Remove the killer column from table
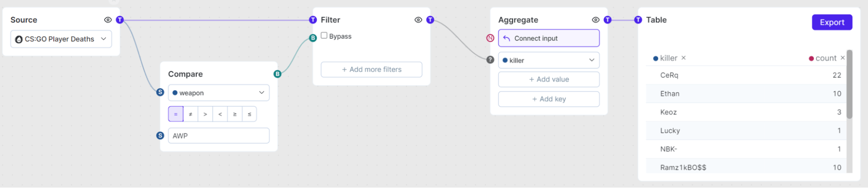This screenshot has height=188, width=868. tap(683, 58)
